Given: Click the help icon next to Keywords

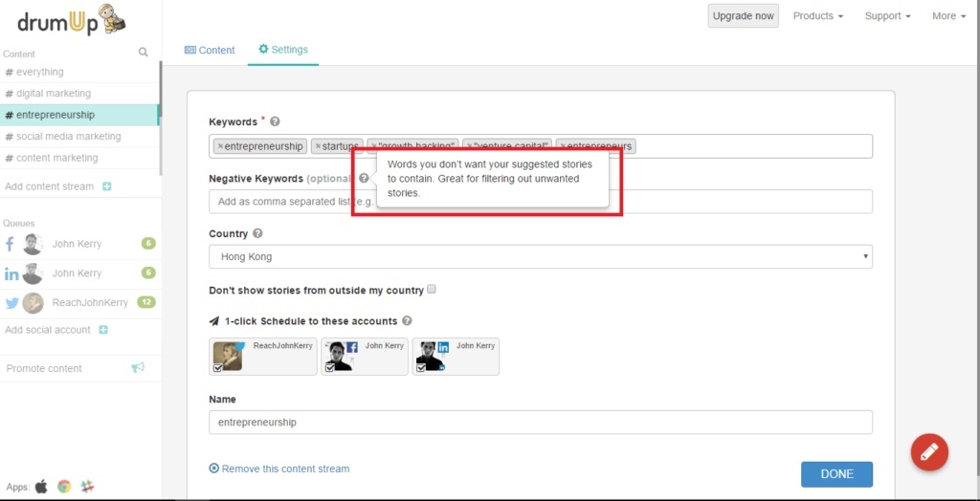Looking at the screenshot, I should tap(275, 122).
